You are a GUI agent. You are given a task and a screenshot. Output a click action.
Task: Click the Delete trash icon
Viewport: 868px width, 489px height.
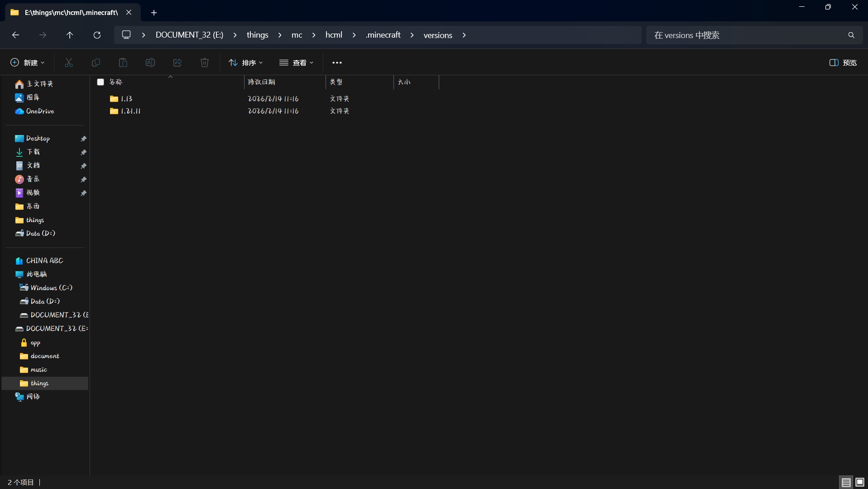click(x=205, y=63)
